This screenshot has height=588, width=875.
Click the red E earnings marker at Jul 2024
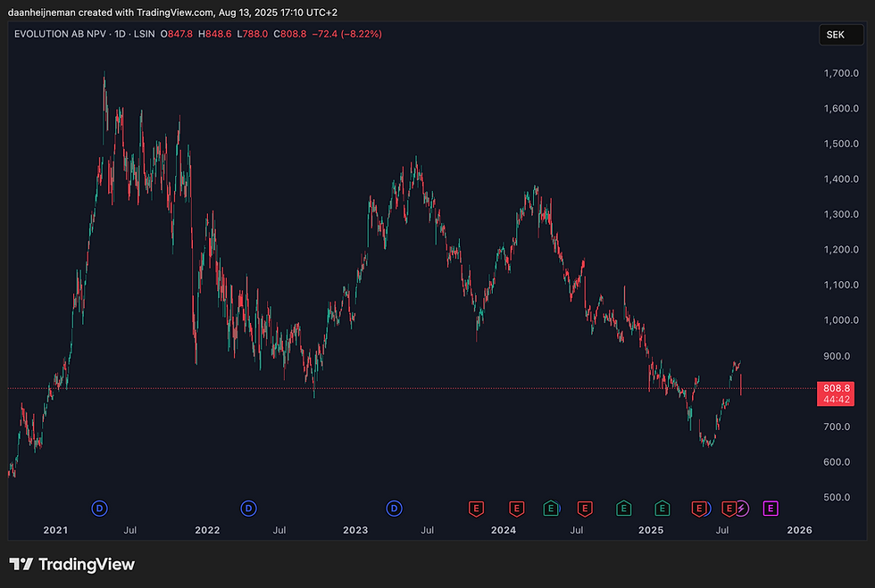click(585, 509)
